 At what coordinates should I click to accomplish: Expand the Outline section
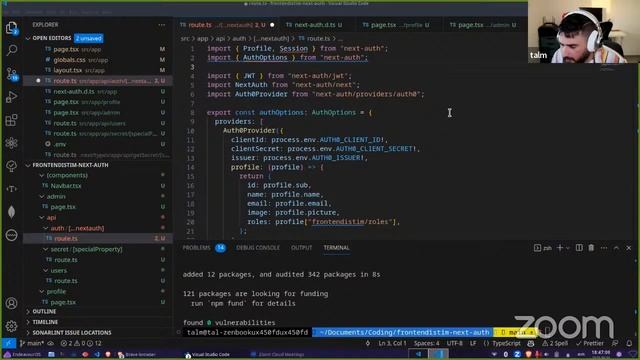tap(44, 311)
